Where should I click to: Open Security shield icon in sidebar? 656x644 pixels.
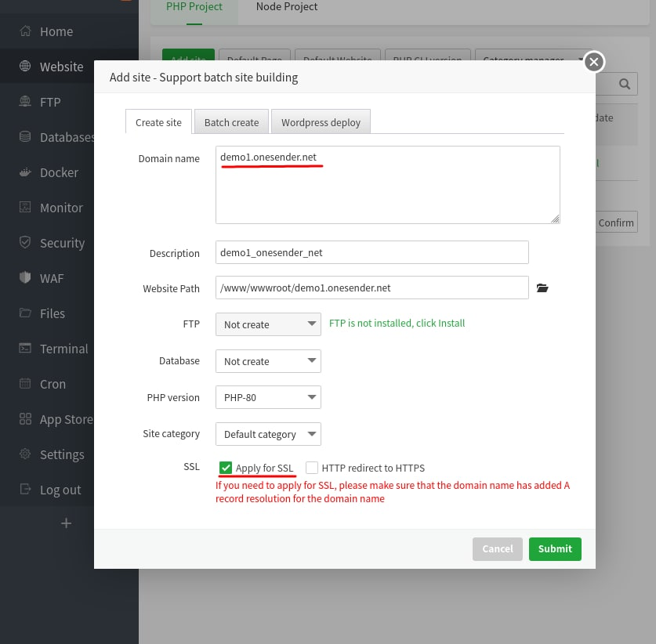pyautogui.click(x=25, y=242)
